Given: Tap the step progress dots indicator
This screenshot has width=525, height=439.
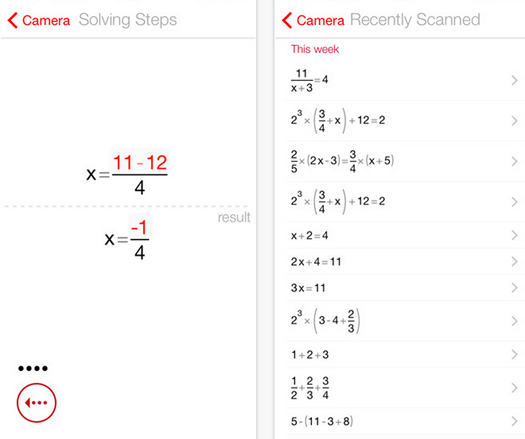Looking at the screenshot, I should (33, 369).
